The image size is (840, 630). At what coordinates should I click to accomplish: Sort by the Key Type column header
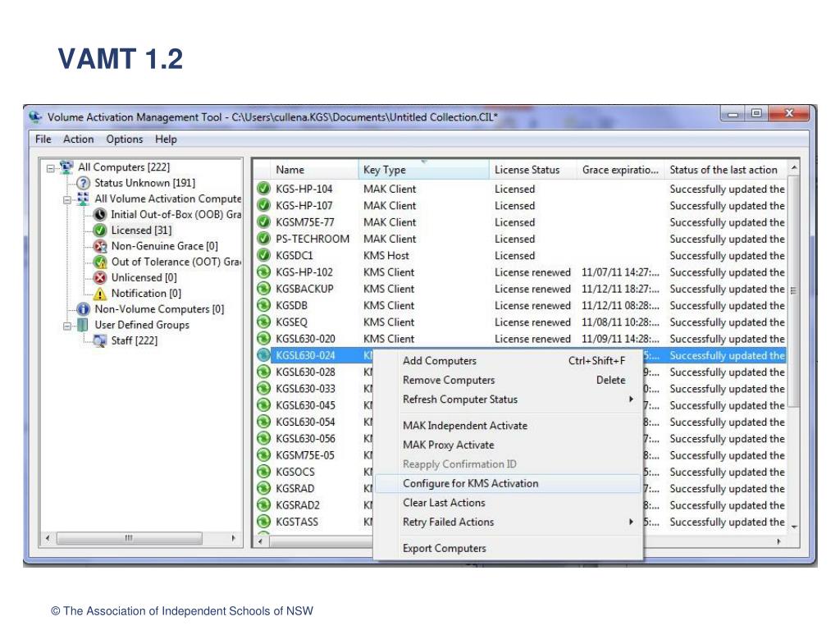click(424, 170)
